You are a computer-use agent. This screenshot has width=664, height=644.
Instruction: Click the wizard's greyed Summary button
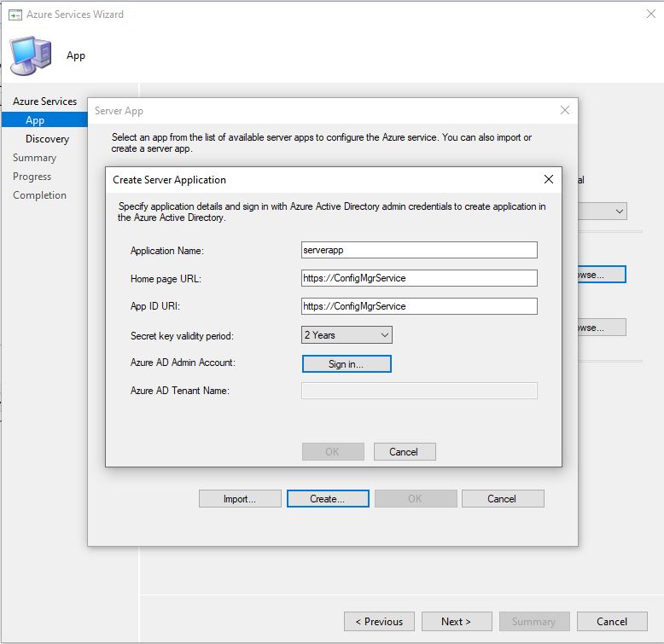pyautogui.click(x=534, y=622)
